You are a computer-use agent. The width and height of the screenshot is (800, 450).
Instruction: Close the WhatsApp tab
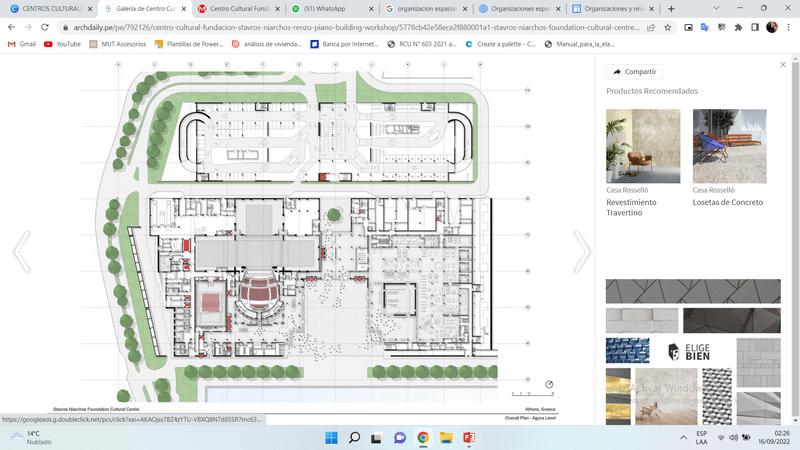371,9
